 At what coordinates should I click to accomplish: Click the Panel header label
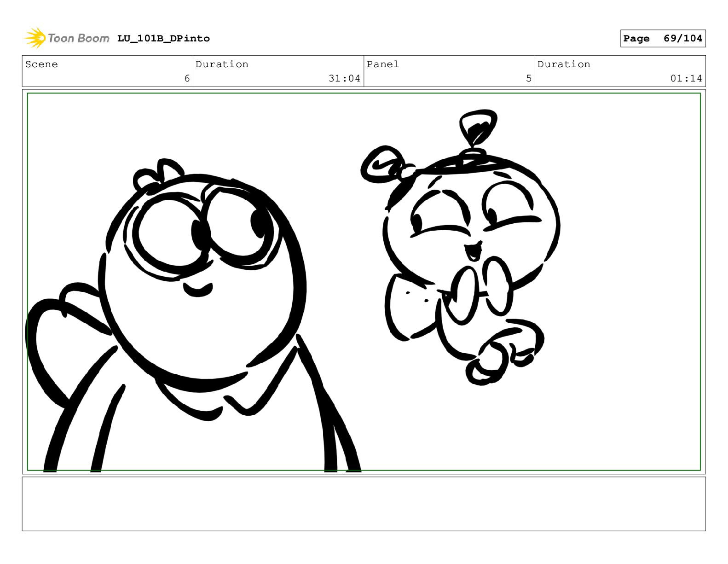[x=383, y=64]
